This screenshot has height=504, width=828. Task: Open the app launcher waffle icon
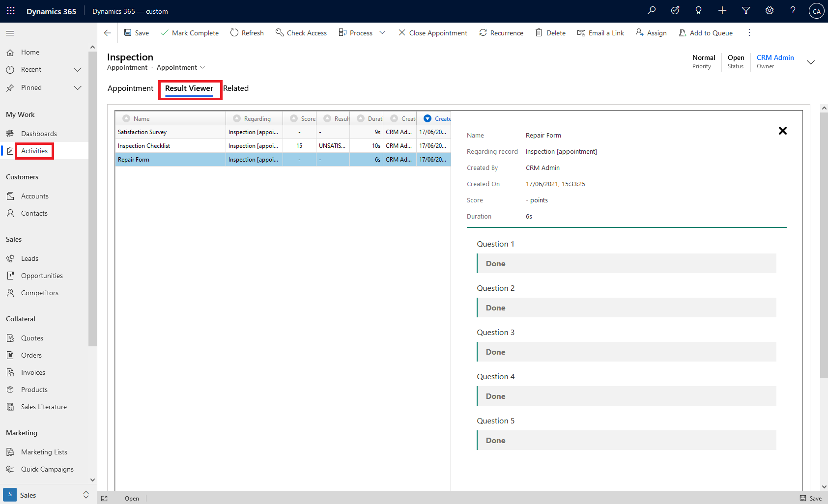11,11
